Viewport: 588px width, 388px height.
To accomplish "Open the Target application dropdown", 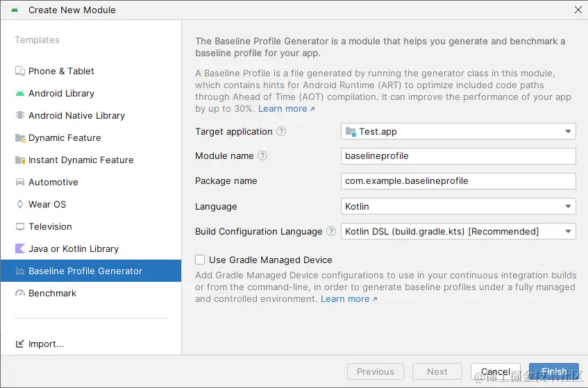I will (458, 131).
